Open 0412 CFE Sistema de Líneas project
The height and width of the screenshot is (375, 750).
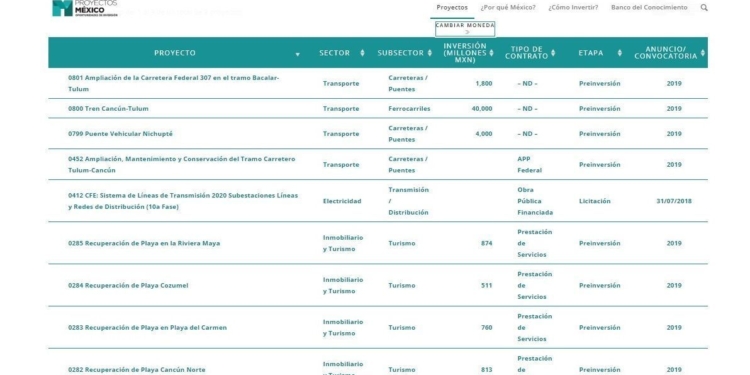(x=183, y=201)
